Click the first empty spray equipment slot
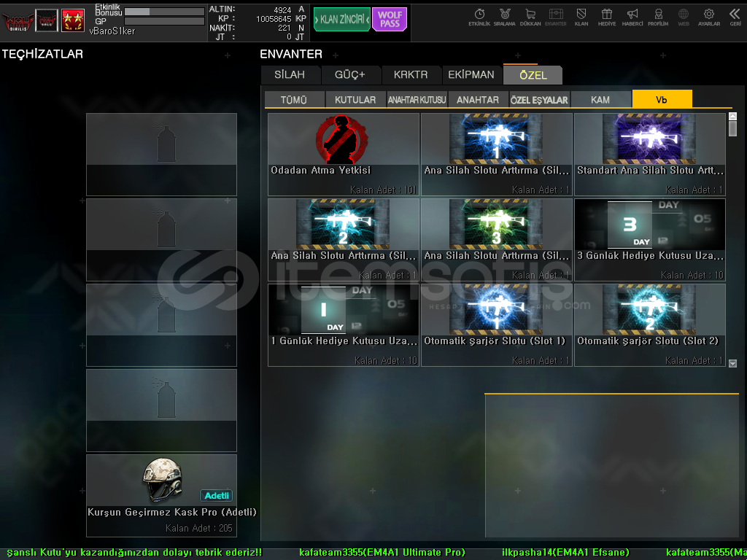 pos(161,155)
